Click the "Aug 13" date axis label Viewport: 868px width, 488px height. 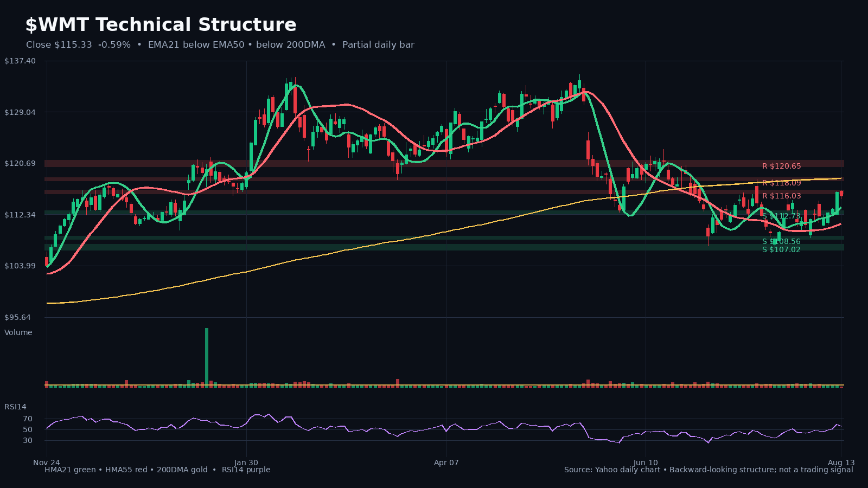coord(841,463)
